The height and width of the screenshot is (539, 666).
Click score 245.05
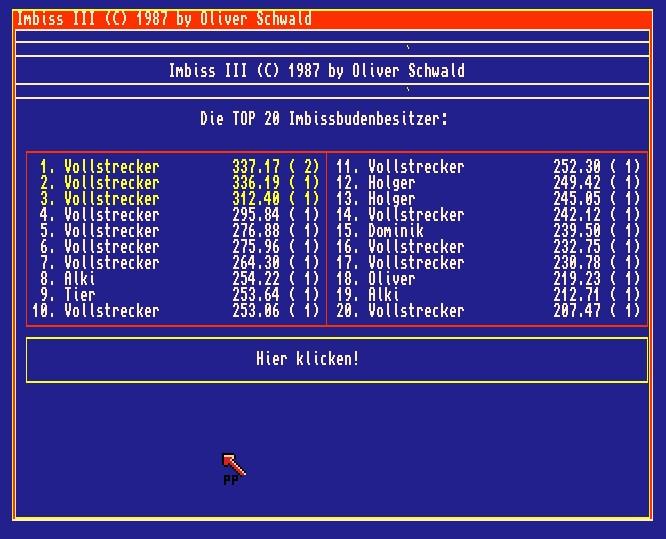coord(577,199)
